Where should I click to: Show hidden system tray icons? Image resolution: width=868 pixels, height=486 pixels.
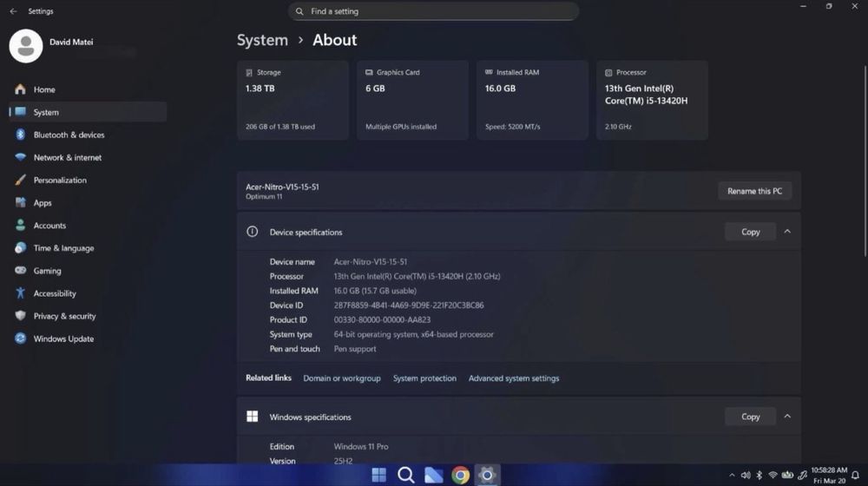(x=732, y=475)
